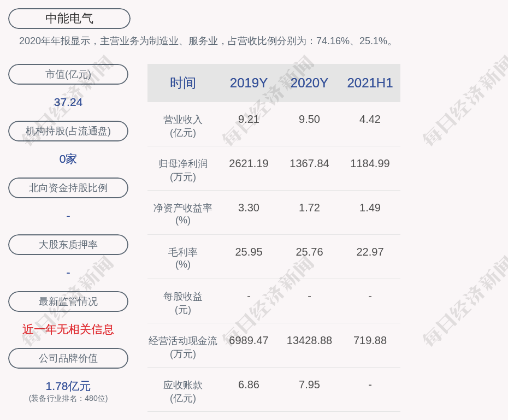Click the 时间 table header cell
This screenshot has height=420, width=508.
(183, 83)
